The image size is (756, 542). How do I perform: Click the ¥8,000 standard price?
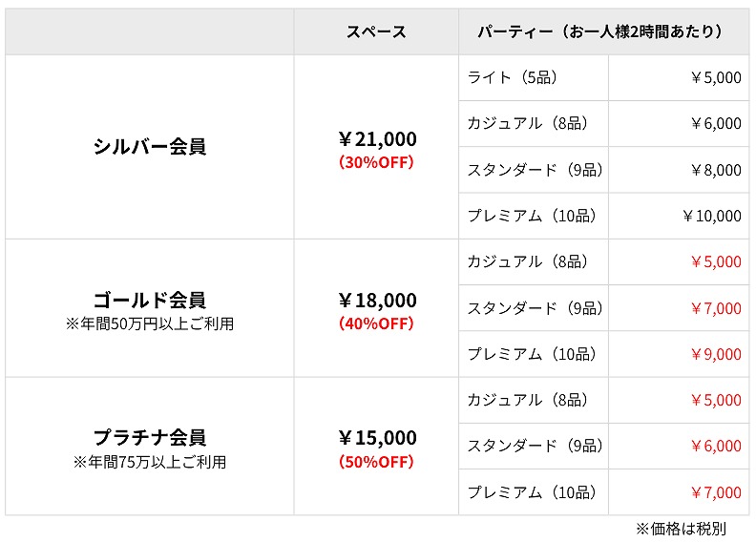pyautogui.click(x=715, y=170)
